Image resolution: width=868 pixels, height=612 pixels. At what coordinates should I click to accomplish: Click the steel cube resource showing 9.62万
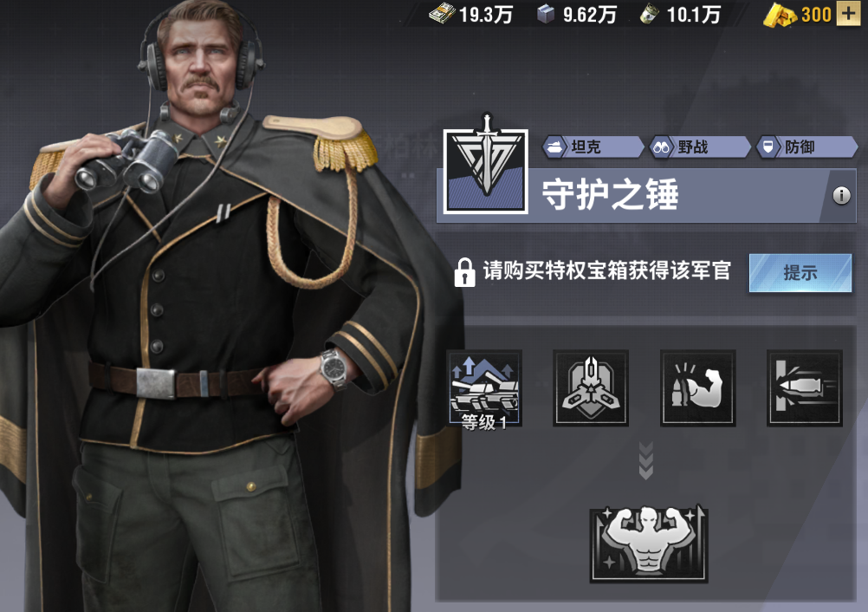click(577, 15)
